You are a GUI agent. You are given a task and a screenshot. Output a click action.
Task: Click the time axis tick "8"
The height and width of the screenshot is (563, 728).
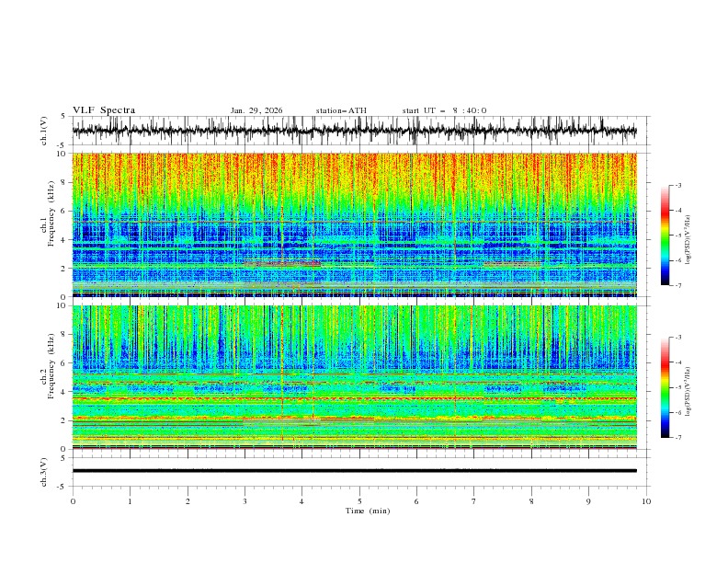pyautogui.click(x=531, y=501)
